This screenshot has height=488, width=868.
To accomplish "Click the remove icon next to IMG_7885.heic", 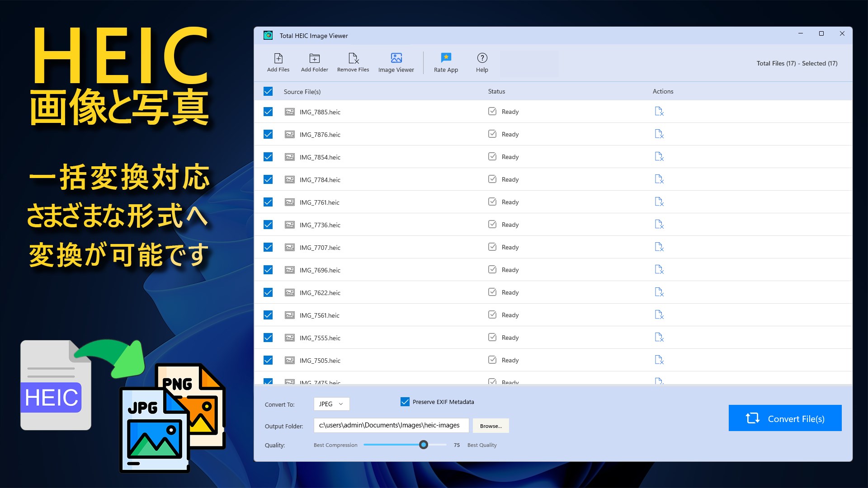I will point(659,111).
